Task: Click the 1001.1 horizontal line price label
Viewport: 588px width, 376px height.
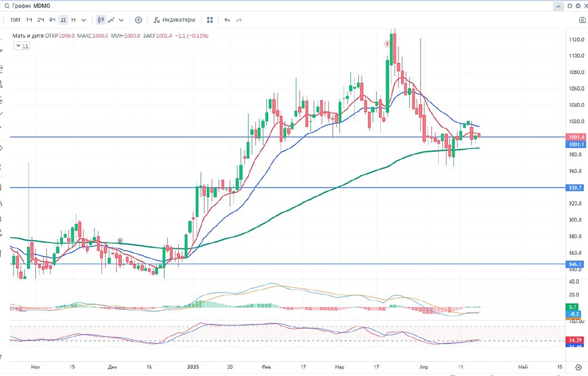Action: pyautogui.click(x=575, y=145)
